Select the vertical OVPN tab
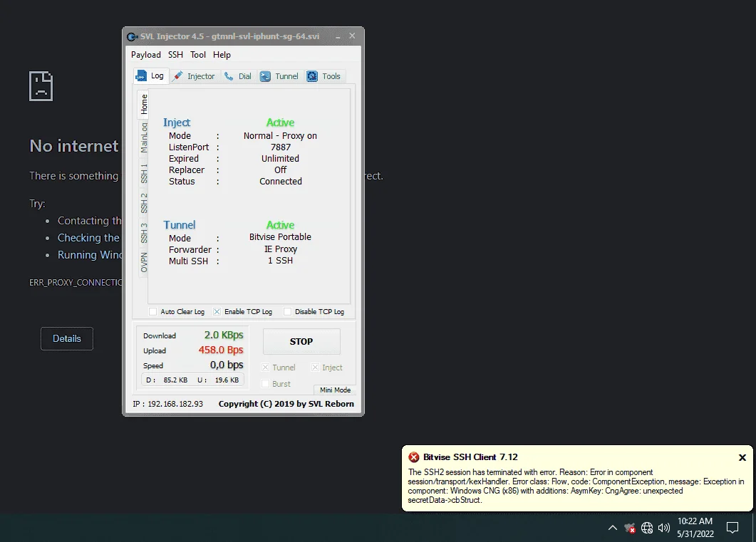The width and height of the screenshot is (756, 542). 144,262
